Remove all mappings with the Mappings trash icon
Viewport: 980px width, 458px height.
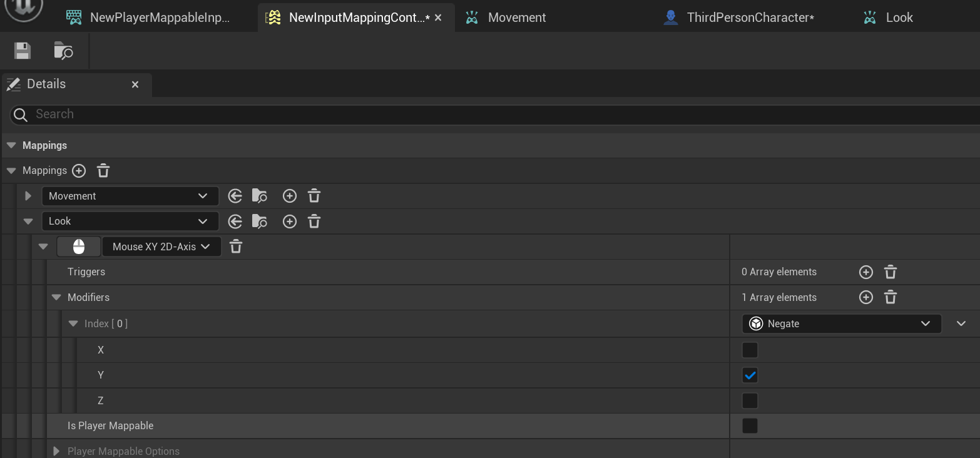[103, 170]
